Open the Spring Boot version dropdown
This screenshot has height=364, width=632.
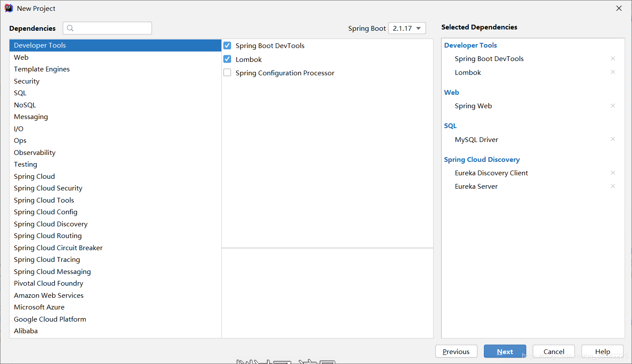(407, 28)
